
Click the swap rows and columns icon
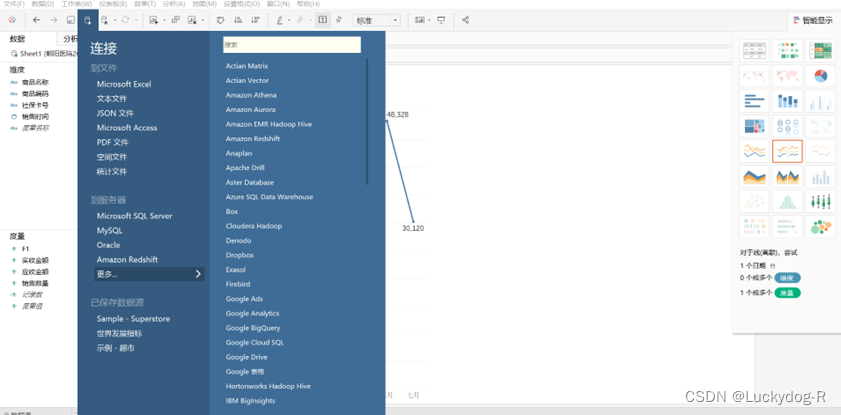click(220, 20)
